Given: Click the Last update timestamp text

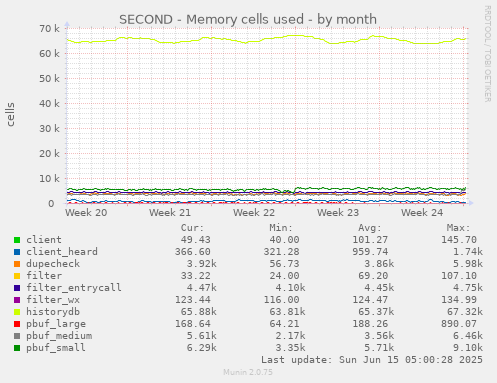Looking at the screenshot, I should tap(372, 360).
